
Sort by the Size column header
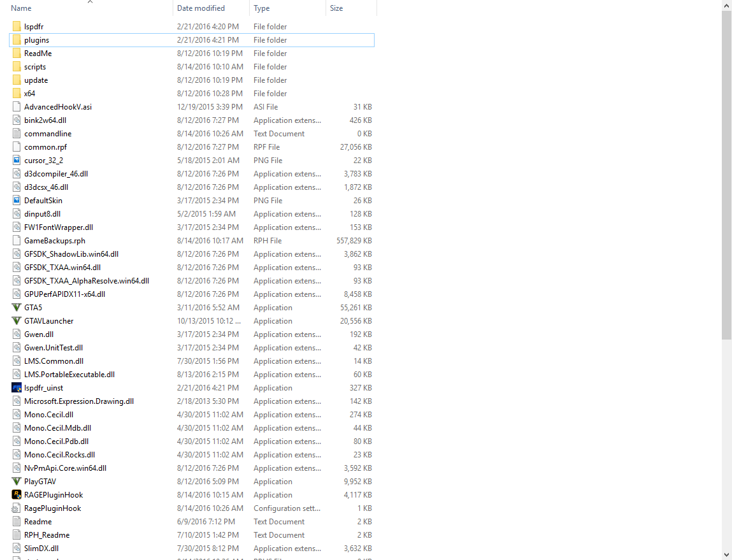coord(336,8)
